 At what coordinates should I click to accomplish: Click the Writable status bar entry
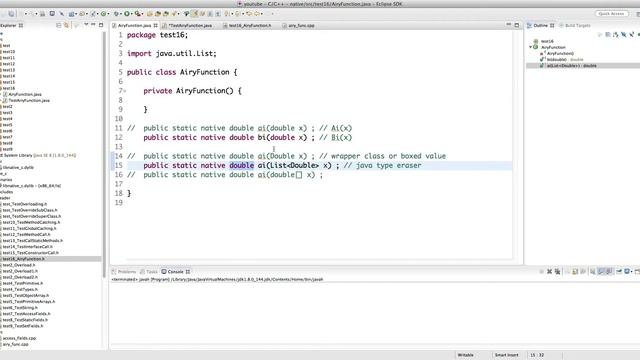click(x=465, y=355)
